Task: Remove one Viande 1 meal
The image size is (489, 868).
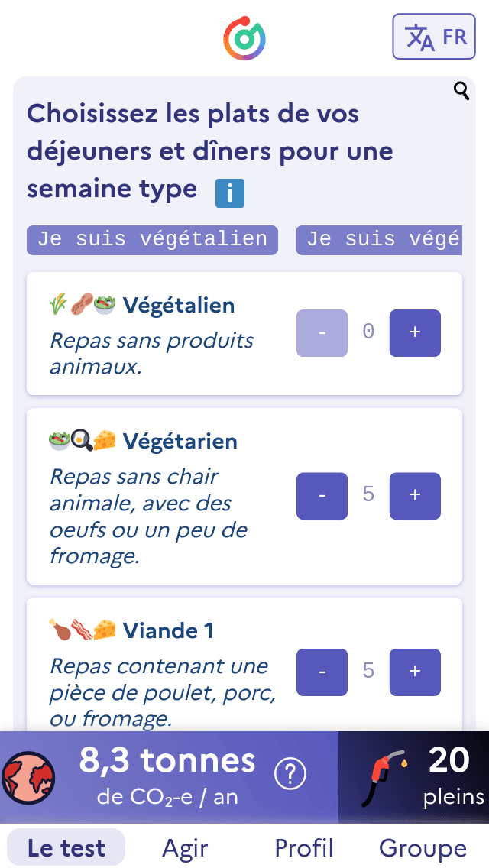Action: click(x=322, y=672)
